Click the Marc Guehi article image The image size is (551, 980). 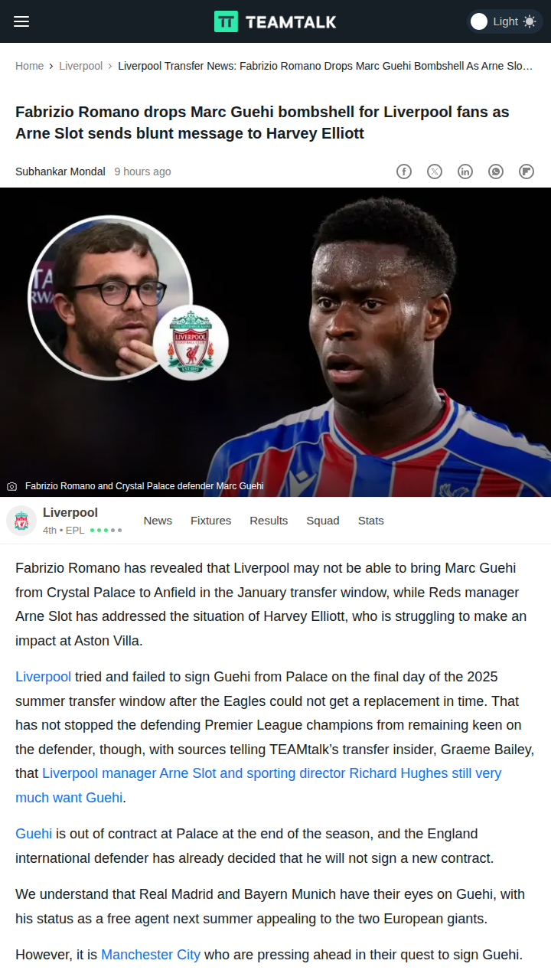pyautogui.click(x=275, y=342)
